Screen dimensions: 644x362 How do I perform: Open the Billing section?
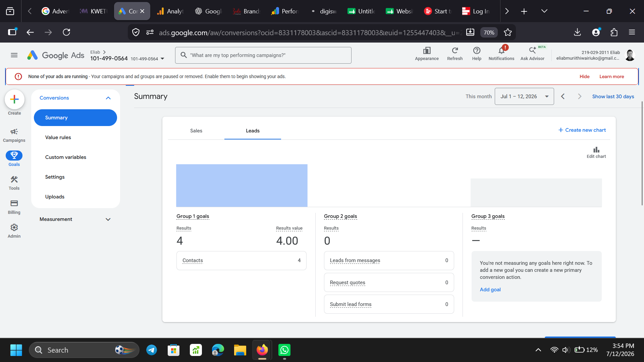(14, 207)
